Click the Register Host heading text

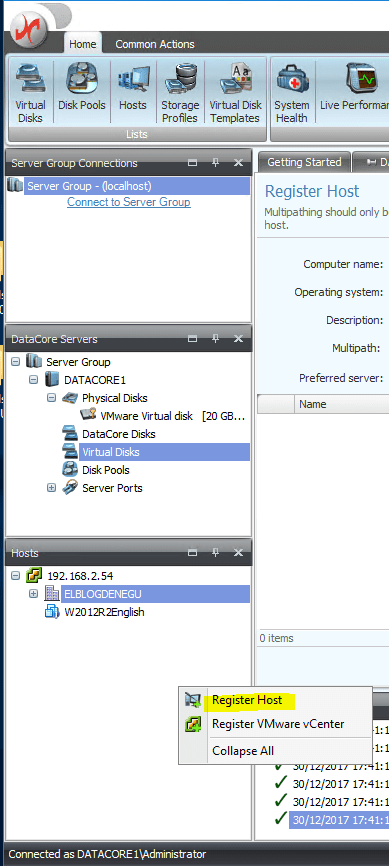click(x=312, y=192)
